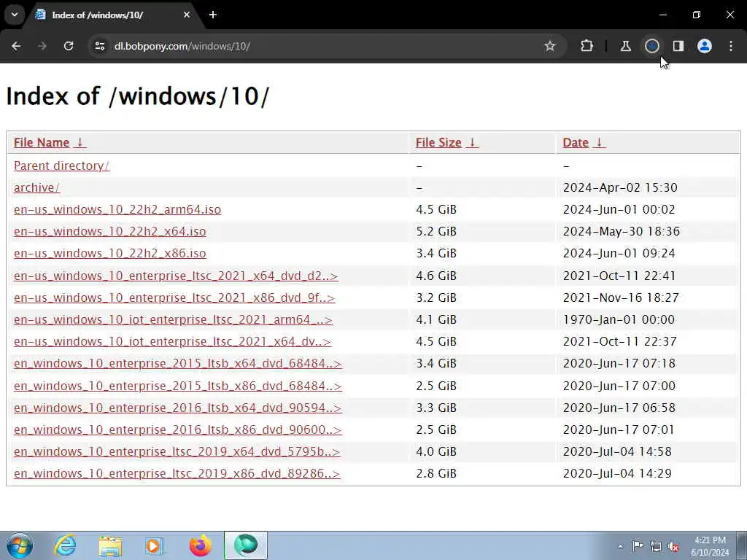The height and width of the screenshot is (560, 747).
Task: Click the enterprise_2015_ltsb_x86_dvd_68484 link
Action: [178, 386]
